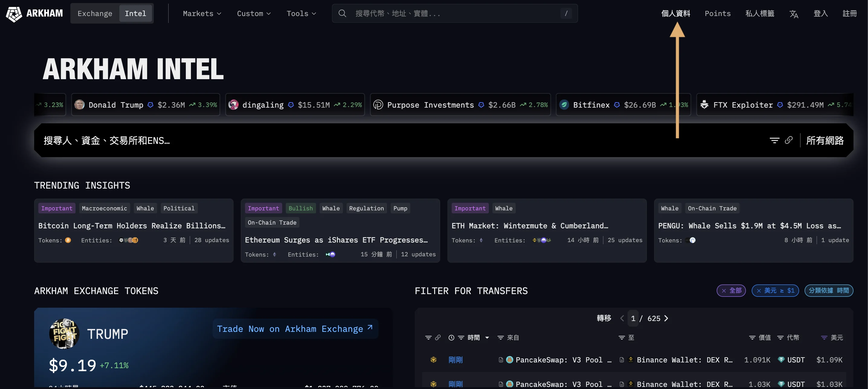Click the clock icon in the transfers header
This screenshot has width=868, height=389.
pyautogui.click(x=451, y=337)
